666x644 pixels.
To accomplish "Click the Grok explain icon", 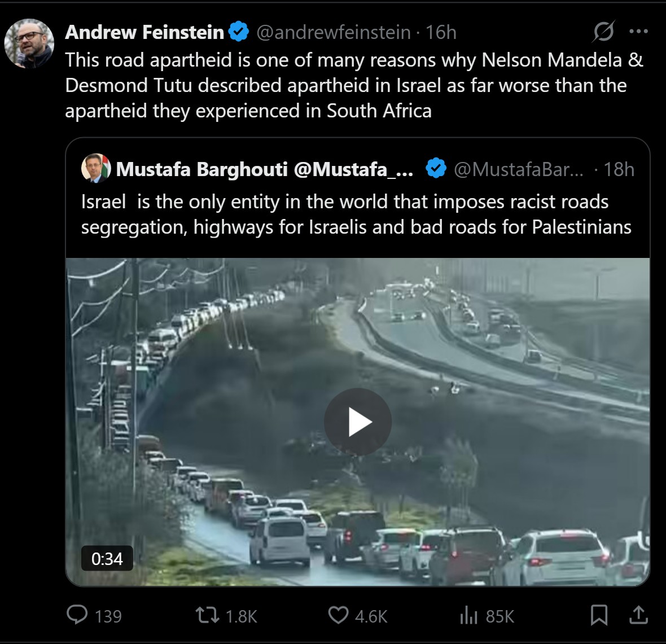I will (603, 32).
